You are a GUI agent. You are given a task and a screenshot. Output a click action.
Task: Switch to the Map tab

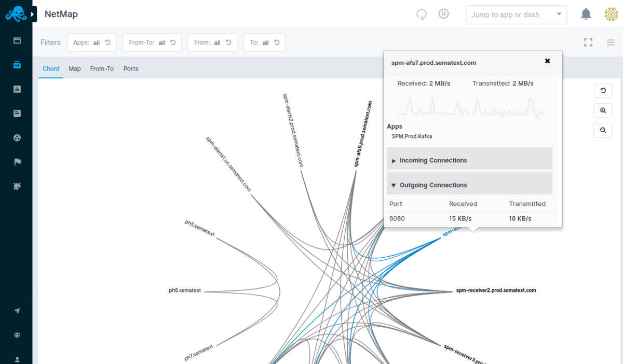[75, 68]
